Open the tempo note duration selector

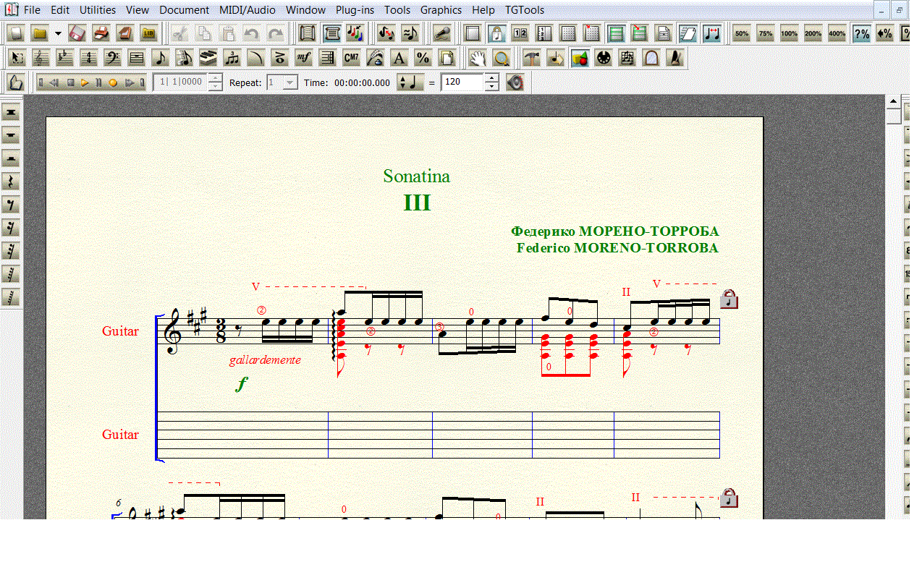pyautogui.click(x=411, y=82)
